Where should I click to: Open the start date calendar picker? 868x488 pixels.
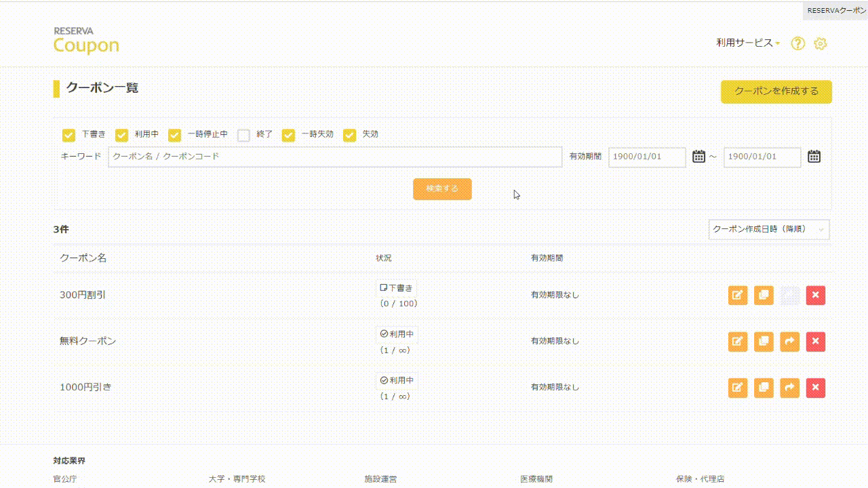coord(699,157)
